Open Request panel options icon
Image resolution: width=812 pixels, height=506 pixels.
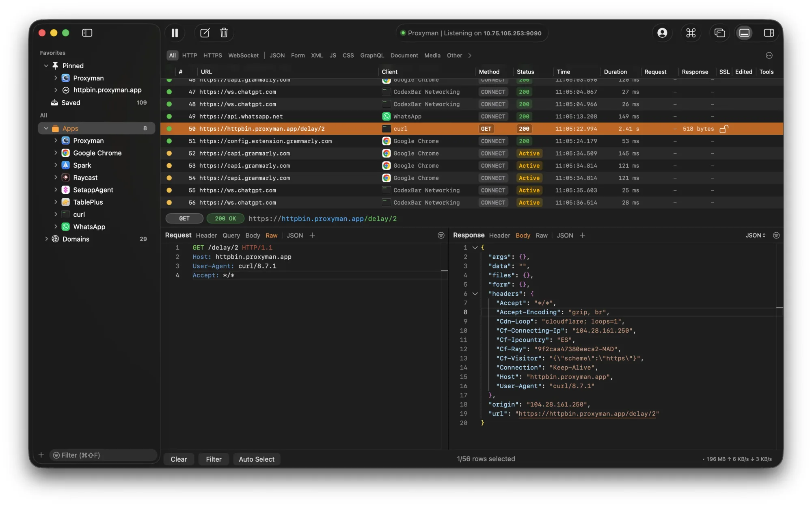pos(441,236)
